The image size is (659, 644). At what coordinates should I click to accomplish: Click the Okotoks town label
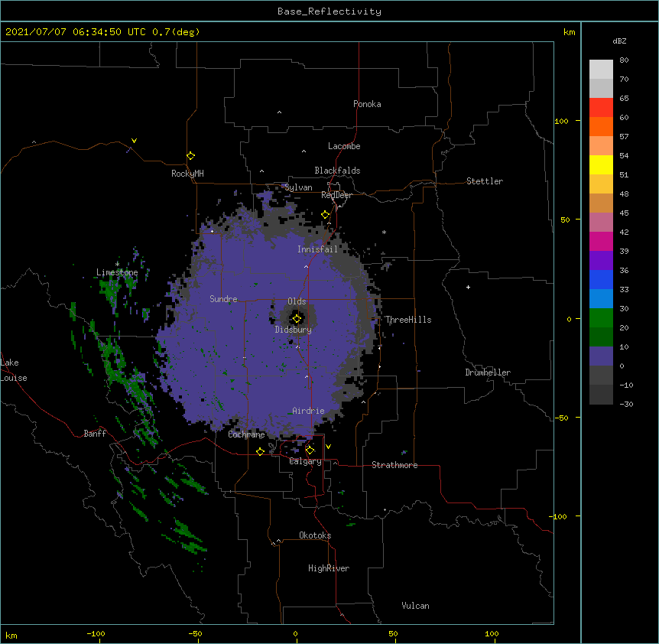click(315, 535)
